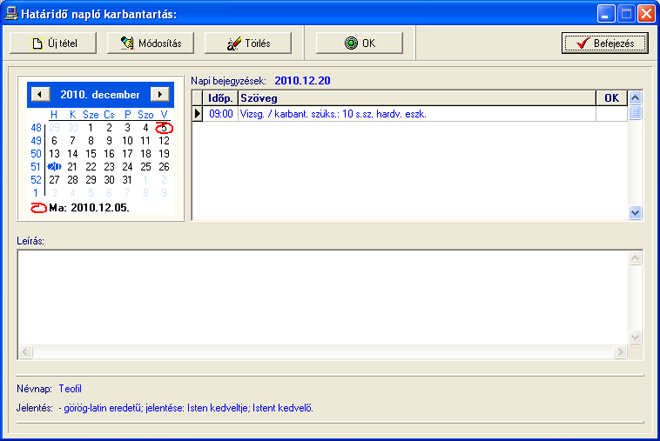Viewport: 660px width, 441px height.
Task: Open the 2010. december month title
Action: point(100,95)
